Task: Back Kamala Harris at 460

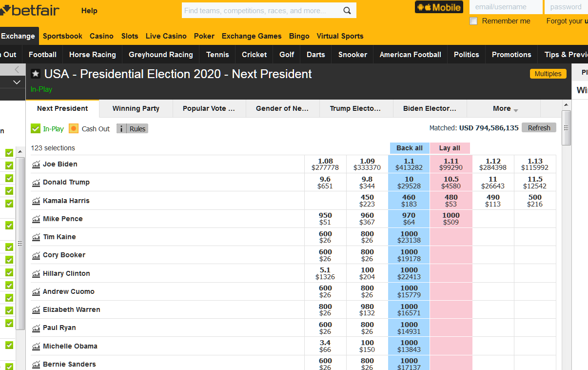Action: point(409,201)
